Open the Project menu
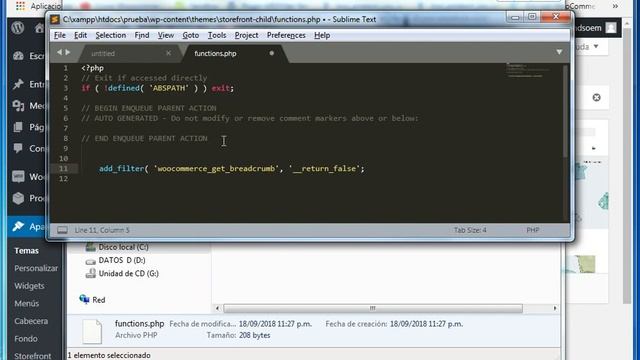Image resolution: width=640 pixels, height=360 pixels. pyautogui.click(x=246, y=36)
